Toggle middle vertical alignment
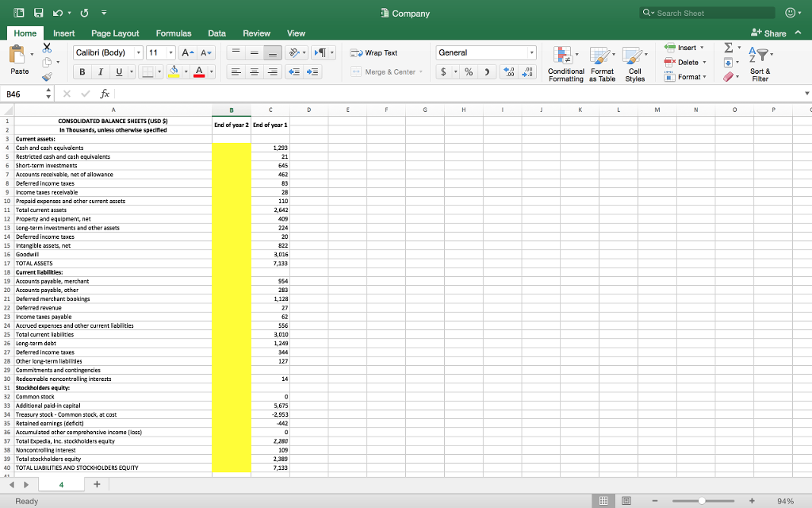 [x=255, y=52]
